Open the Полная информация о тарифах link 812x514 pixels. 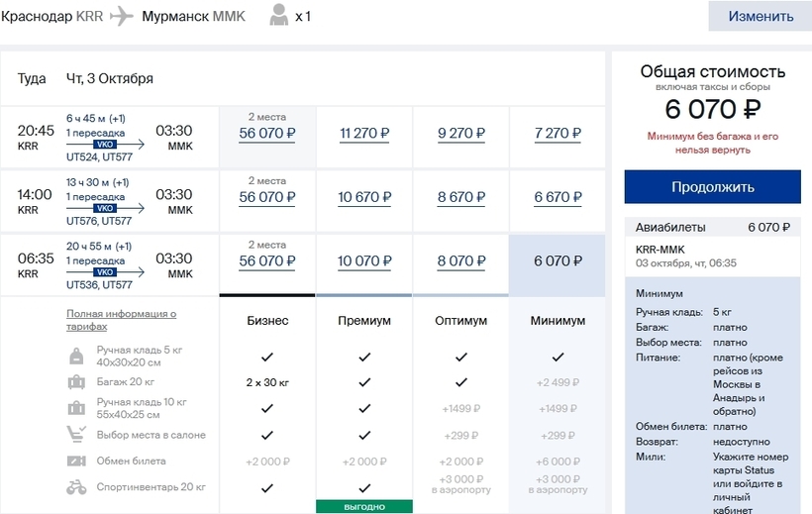[121, 320]
